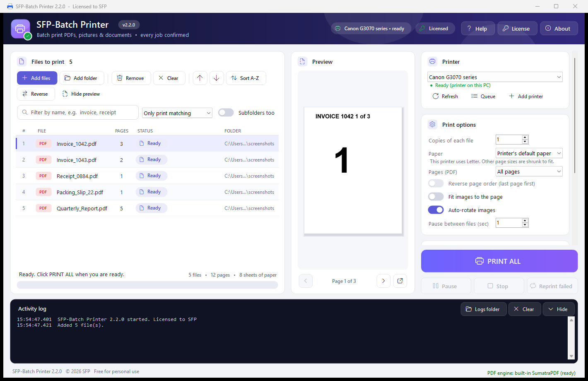The height and width of the screenshot is (381, 588).
Task: Add a folder to the print list
Action: pyautogui.click(x=82, y=78)
